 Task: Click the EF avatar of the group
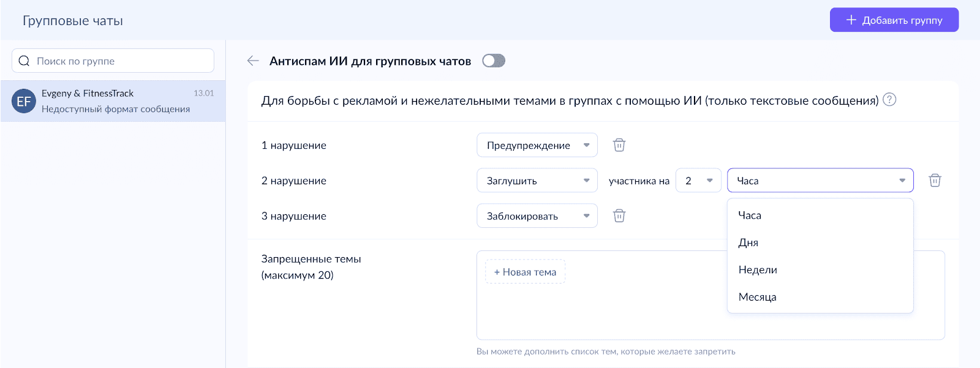(x=24, y=101)
